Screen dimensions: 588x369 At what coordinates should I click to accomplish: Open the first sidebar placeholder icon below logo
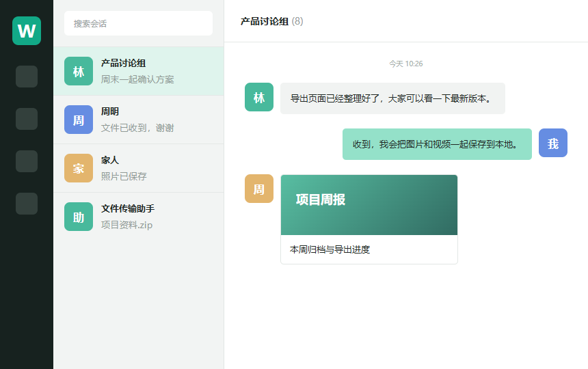click(x=27, y=77)
